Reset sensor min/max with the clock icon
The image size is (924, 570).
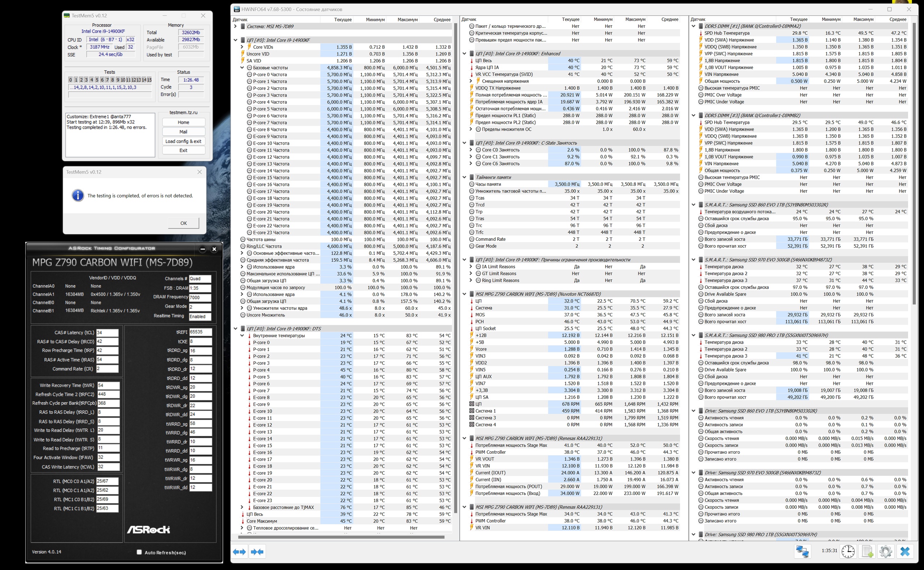point(847,551)
